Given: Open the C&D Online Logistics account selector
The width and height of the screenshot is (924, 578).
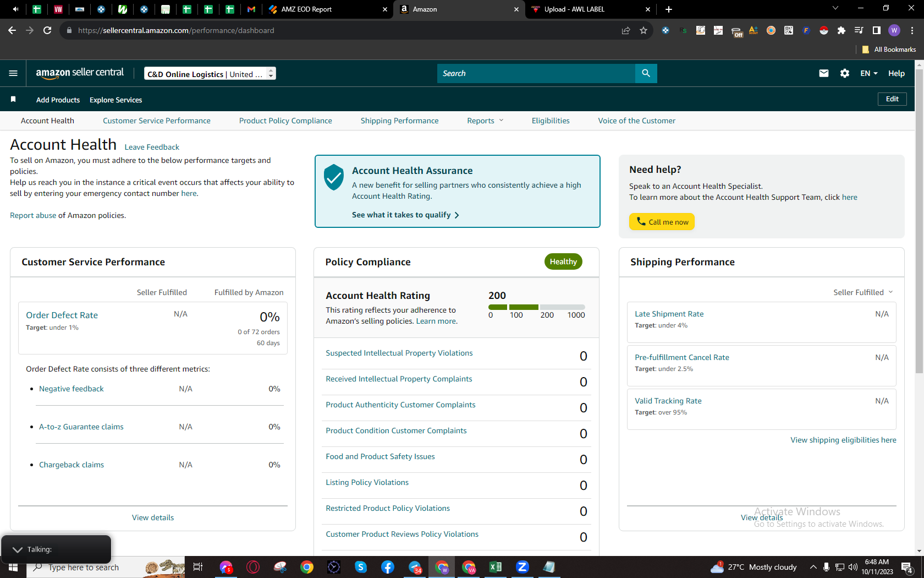Looking at the screenshot, I should [x=210, y=74].
